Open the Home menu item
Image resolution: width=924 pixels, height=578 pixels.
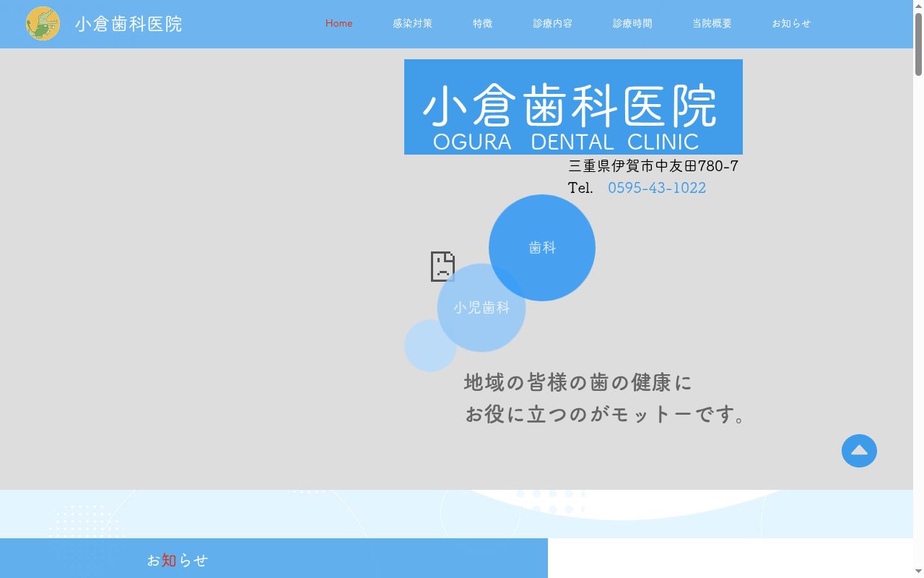[339, 23]
